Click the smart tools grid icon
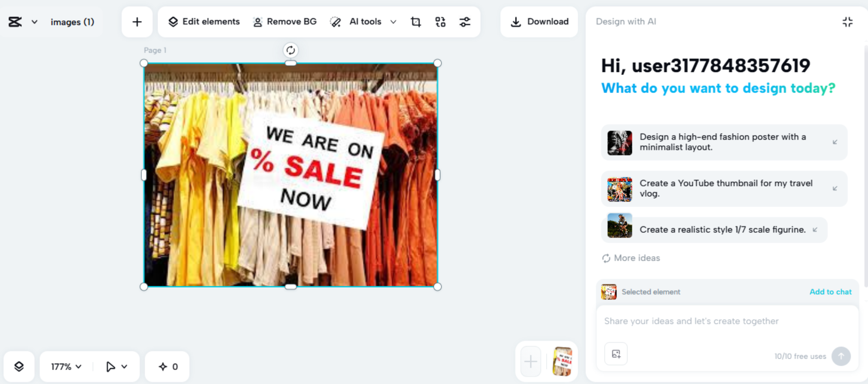Screen dimensions: 868x384 (x=440, y=22)
